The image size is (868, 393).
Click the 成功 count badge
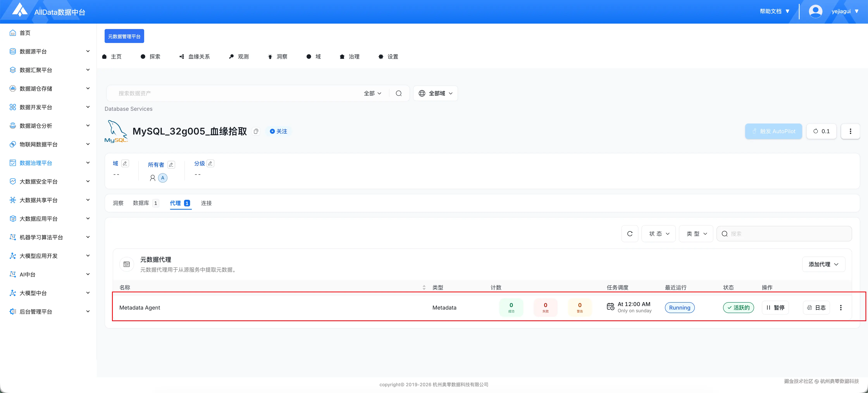[511, 307]
